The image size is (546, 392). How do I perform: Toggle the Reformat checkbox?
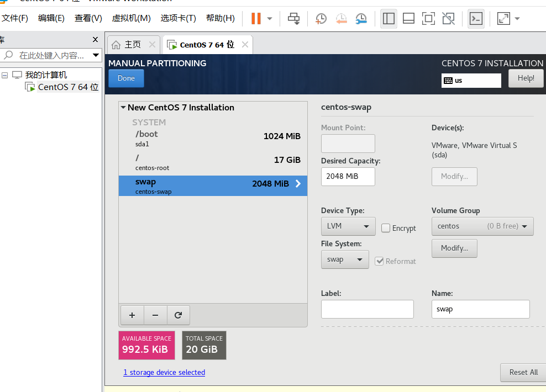click(x=379, y=261)
